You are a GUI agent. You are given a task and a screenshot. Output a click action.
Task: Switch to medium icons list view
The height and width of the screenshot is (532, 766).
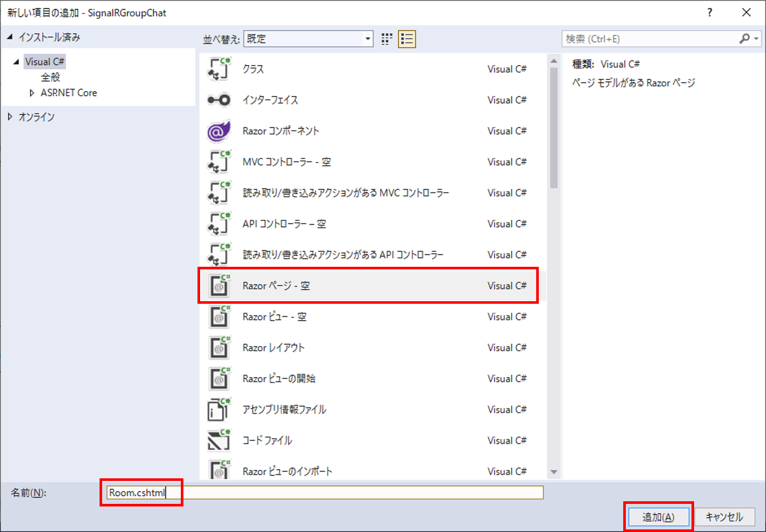click(x=407, y=39)
